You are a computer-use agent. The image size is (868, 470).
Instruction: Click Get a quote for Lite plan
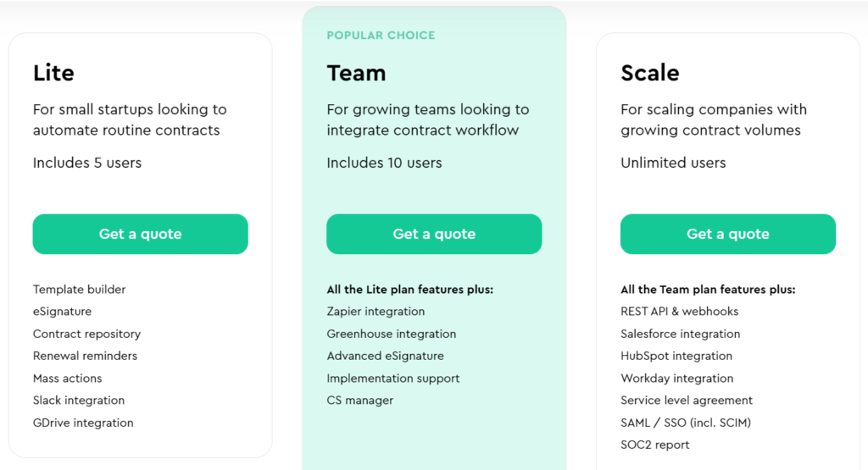[140, 234]
